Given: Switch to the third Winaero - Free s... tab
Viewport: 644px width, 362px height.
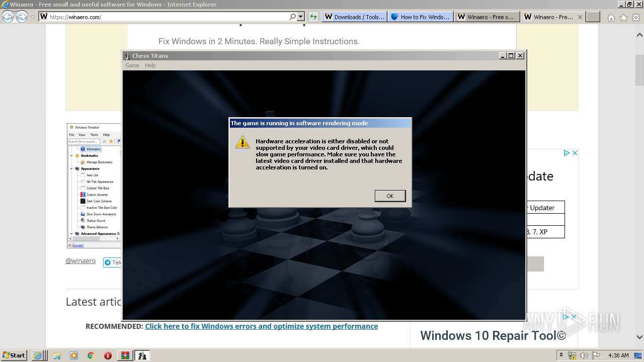Looking at the screenshot, I should 487,17.
